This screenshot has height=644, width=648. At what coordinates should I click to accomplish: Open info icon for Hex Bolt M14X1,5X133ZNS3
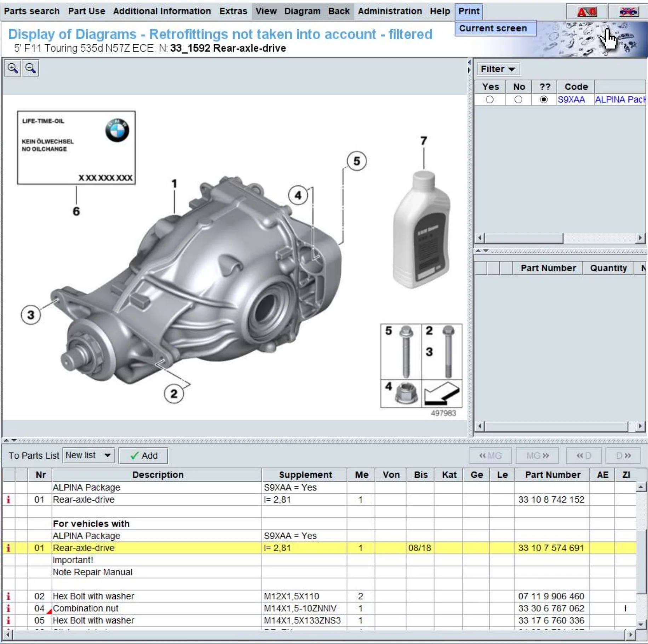tap(8, 620)
